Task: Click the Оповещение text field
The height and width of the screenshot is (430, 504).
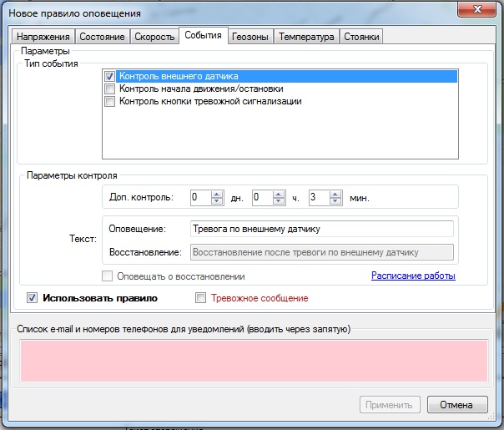Action: coord(320,228)
